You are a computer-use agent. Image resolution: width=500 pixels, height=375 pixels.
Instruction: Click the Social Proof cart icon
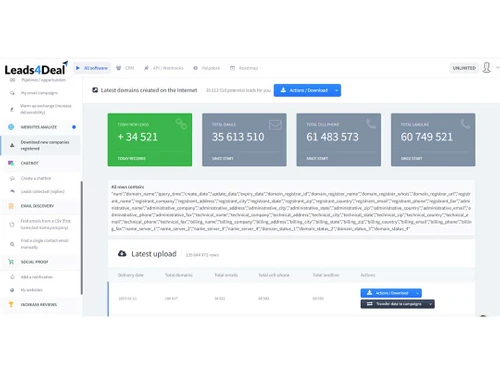pyautogui.click(x=11, y=262)
